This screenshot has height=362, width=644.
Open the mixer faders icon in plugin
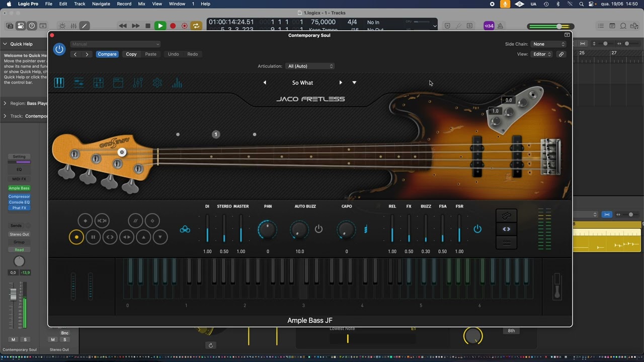pos(137,83)
